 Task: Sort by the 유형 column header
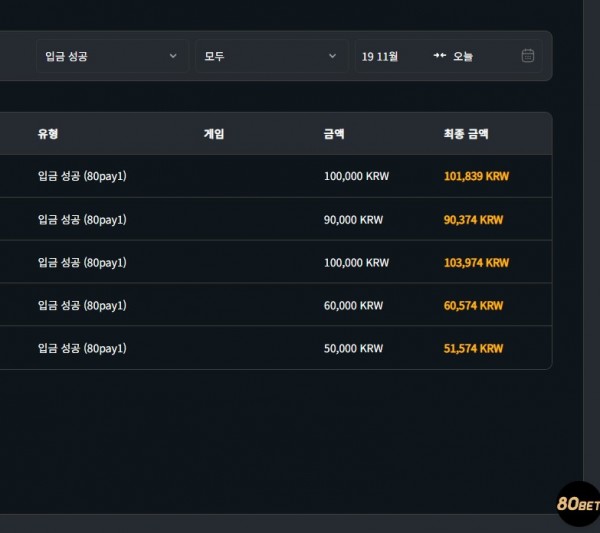[48, 134]
